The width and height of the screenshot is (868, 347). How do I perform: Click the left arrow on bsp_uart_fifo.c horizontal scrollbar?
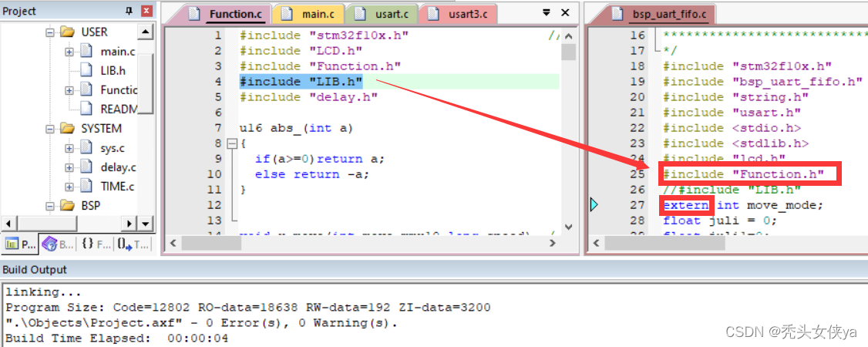pos(596,244)
